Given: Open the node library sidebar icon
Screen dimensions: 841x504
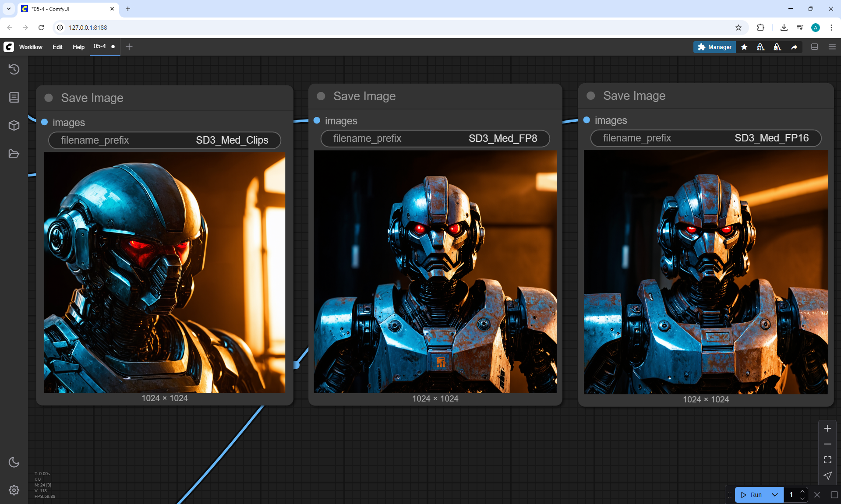Looking at the screenshot, I should pyautogui.click(x=14, y=97).
